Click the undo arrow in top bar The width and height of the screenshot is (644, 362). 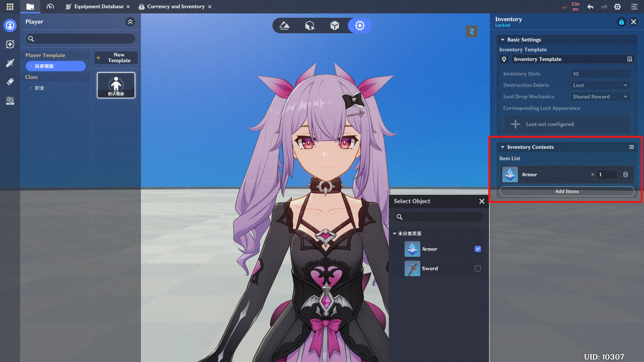590,7
